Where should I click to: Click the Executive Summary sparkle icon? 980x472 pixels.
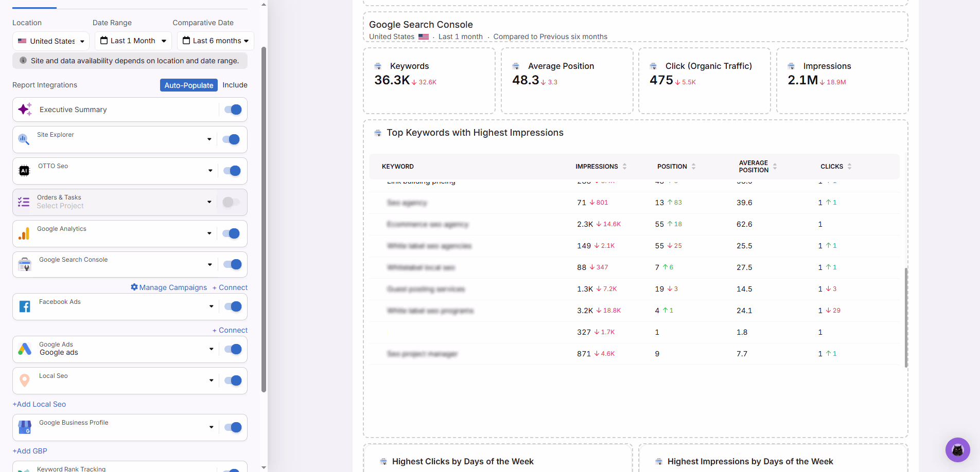click(25, 110)
